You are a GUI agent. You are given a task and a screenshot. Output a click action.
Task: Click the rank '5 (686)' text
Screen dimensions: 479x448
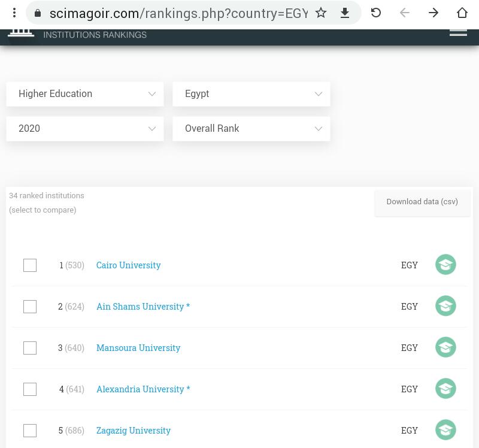(x=71, y=430)
